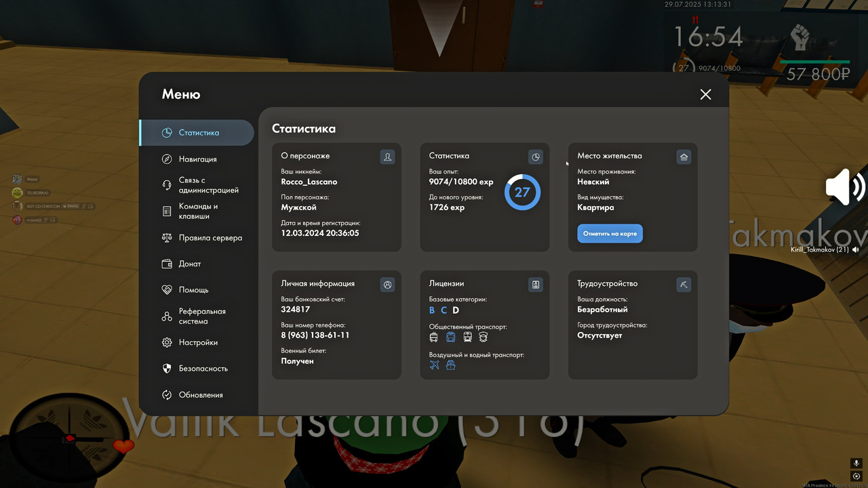Click the residence value Невский
Viewport: 868px width, 488px height.
click(x=593, y=182)
